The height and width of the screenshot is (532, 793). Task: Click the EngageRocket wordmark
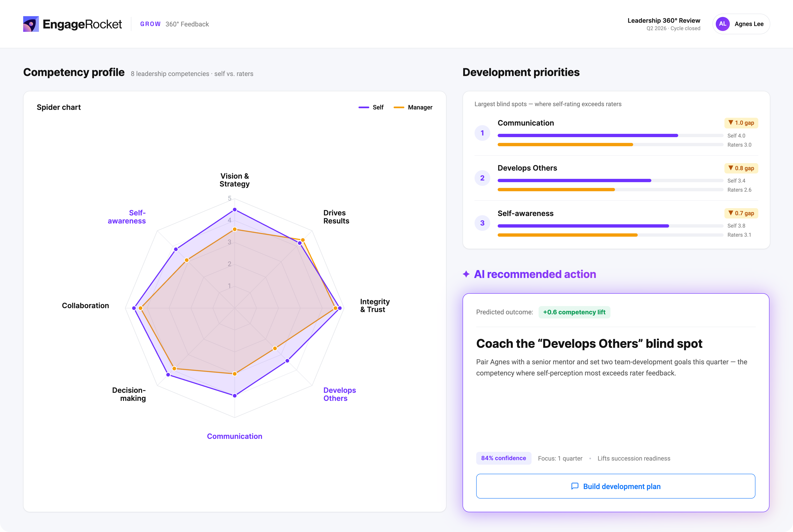click(x=82, y=24)
